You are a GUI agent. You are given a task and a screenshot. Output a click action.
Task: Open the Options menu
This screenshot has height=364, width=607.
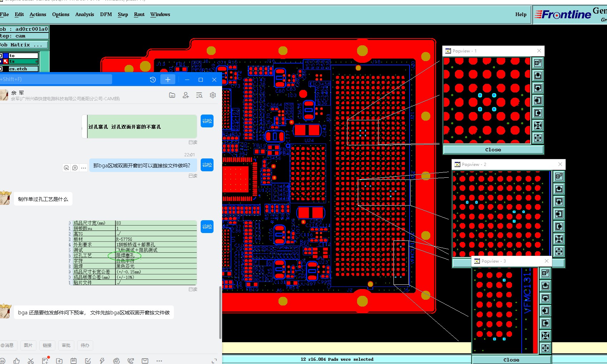click(61, 14)
